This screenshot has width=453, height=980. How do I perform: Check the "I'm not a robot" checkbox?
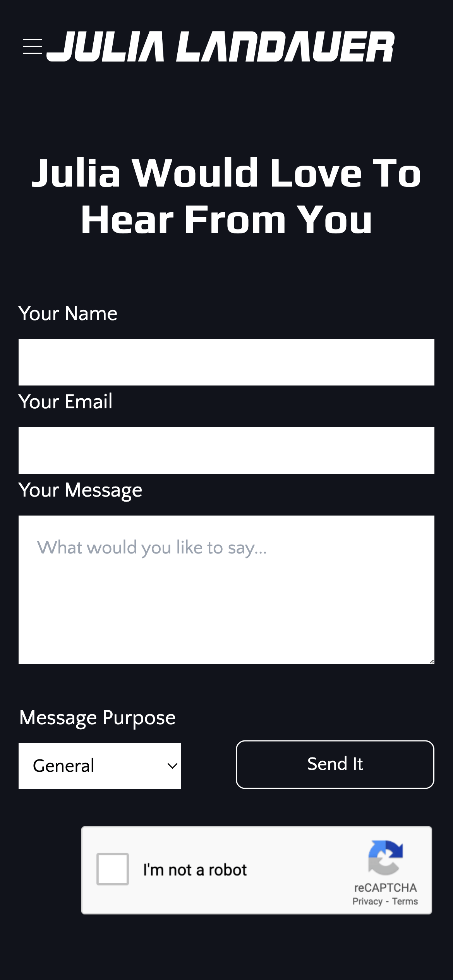(113, 869)
